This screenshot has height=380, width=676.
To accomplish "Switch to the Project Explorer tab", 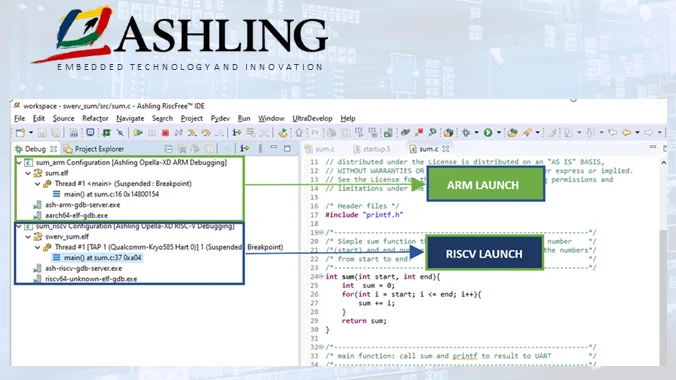I will [x=94, y=149].
